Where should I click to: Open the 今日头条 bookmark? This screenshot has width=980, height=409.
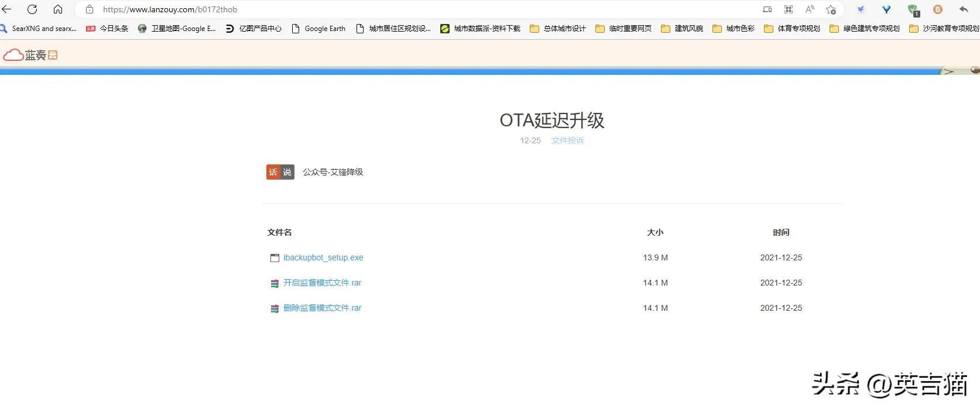(x=107, y=28)
